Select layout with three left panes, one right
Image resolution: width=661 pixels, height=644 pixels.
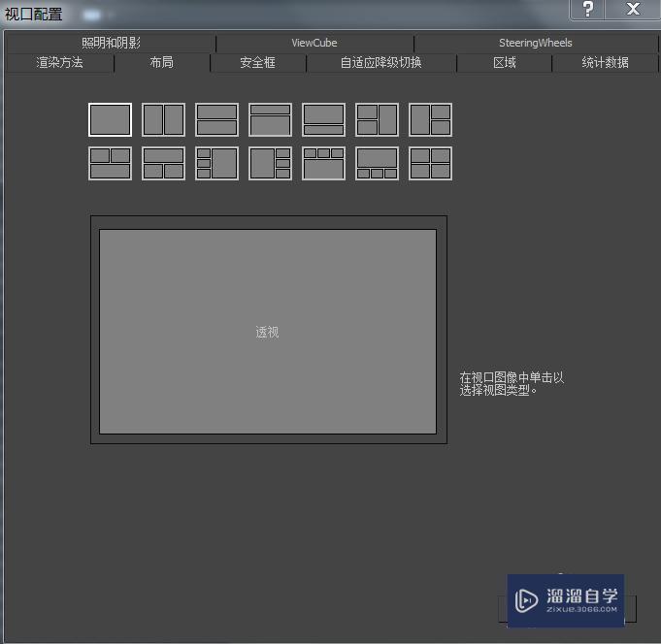click(x=216, y=163)
